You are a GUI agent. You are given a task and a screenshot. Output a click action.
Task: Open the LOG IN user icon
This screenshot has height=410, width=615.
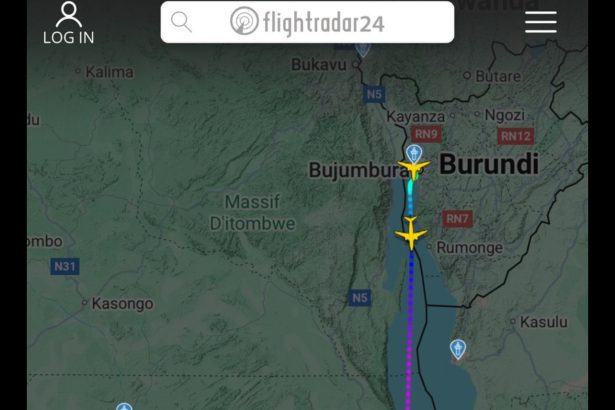pos(69,23)
